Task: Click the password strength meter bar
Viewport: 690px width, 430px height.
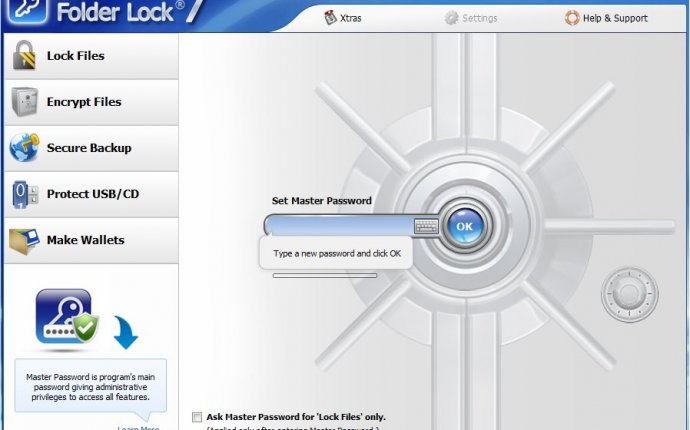Action: [x=325, y=276]
